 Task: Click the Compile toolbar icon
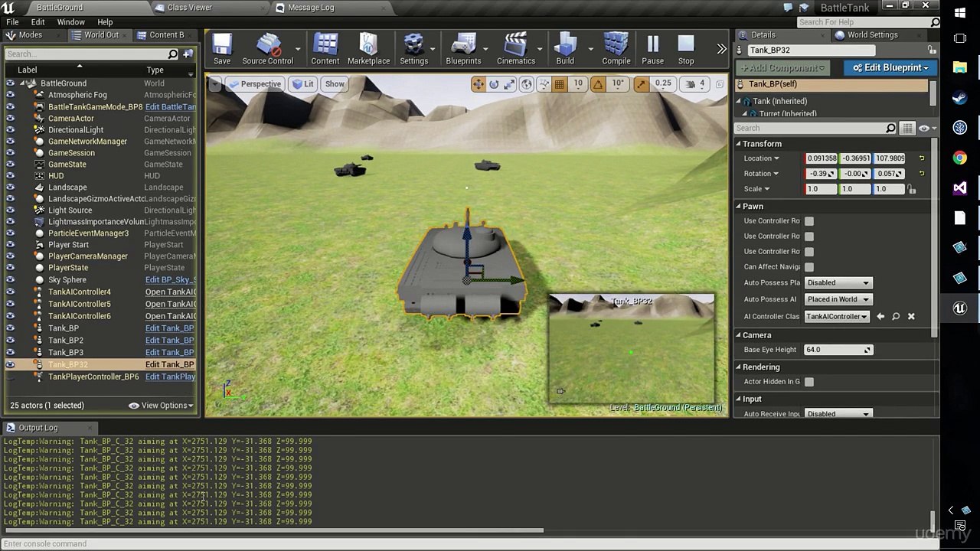[616, 50]
